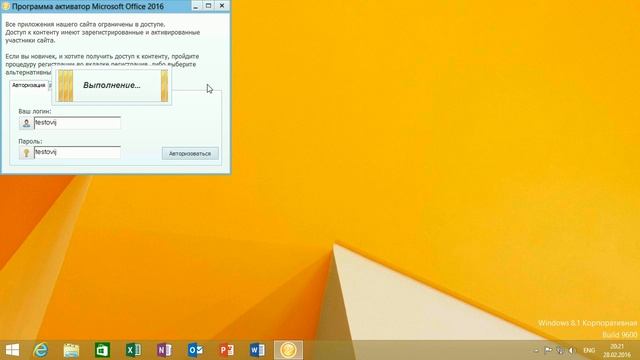Switch to the Авторизация tab
Image resolution: width=640 pixels, height=360 pixels.
tap(29, 85)
